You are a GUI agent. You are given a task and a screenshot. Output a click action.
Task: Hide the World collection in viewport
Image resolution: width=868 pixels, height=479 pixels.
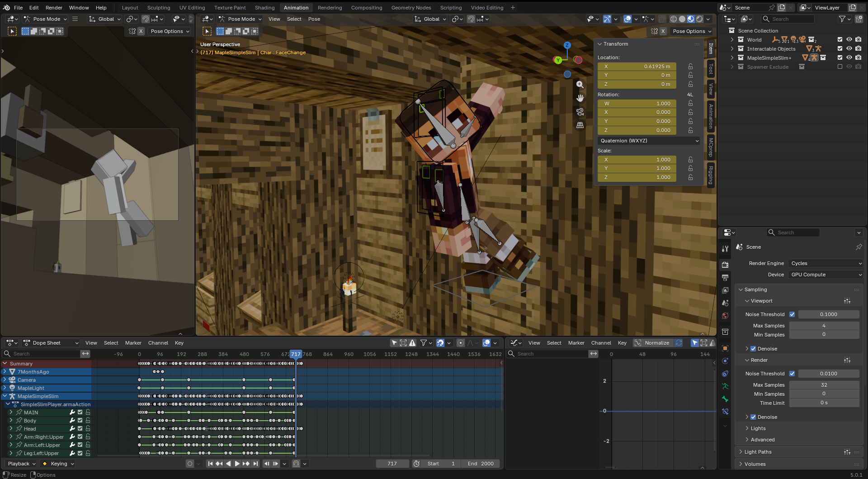coord(849,40)
